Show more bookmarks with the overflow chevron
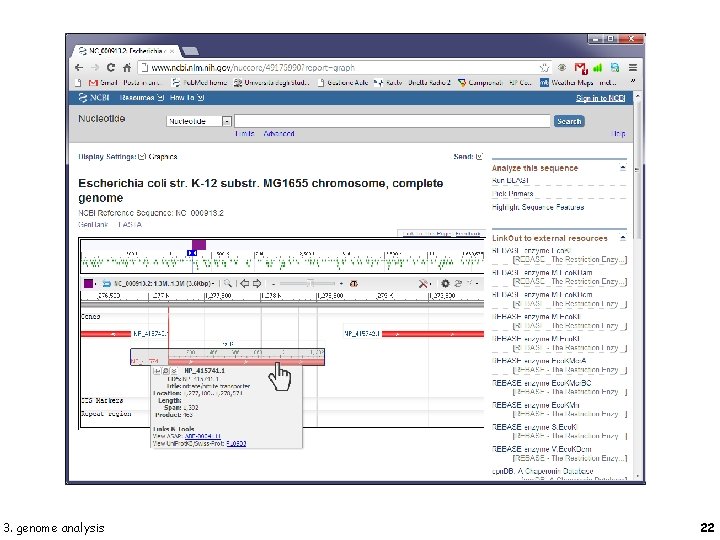This screenshot has width=720, height=540. point(632,82)
